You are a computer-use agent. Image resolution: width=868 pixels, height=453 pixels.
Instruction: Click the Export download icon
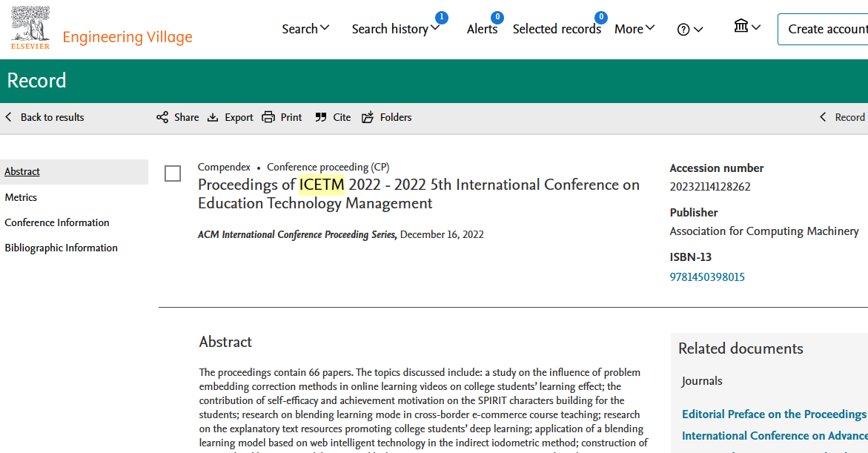click(213, 117)
